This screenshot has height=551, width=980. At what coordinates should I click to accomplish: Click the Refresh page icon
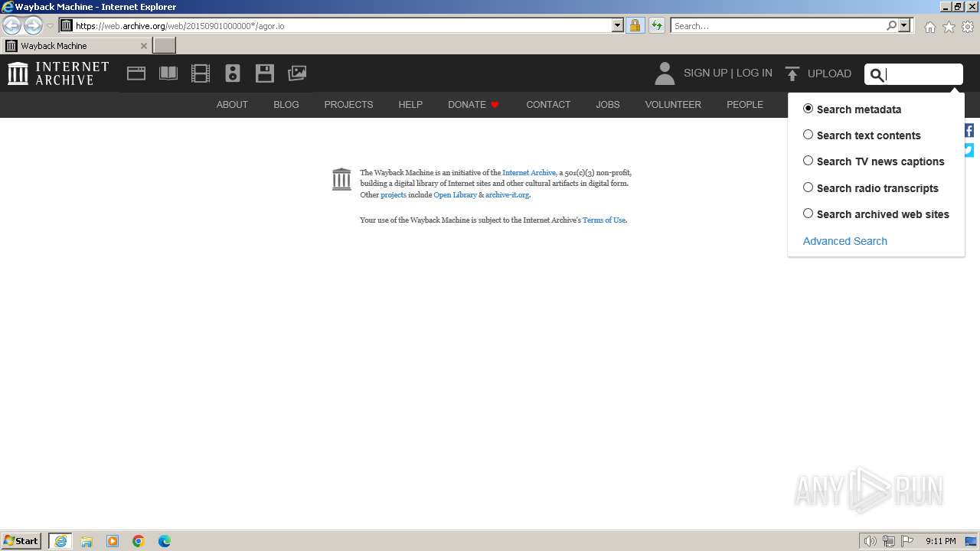click(656, 25)
